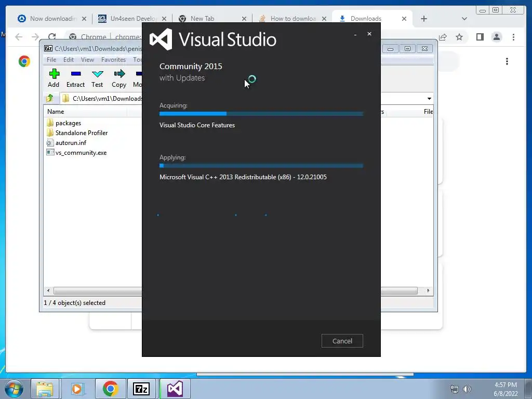Viewport: 532px width, 399px height.
Task: Close the New Tab tab
Action: click(x=244, y=19)
